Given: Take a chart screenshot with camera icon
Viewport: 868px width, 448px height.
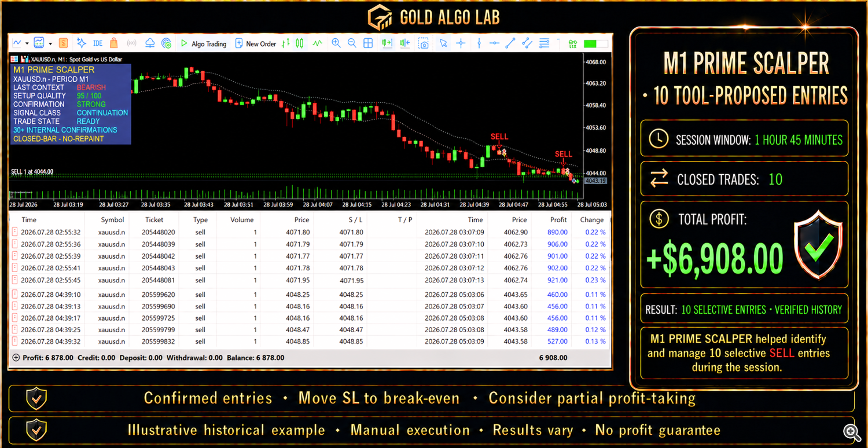Looking at the screenshot, I should coord(424,43).
